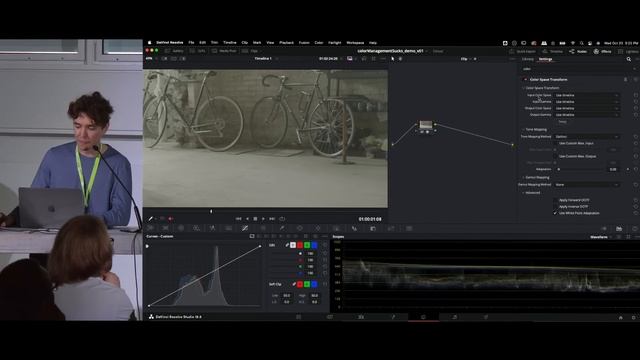This screenshot has width=640, height=360.
Task: Select the Qualifier eyedropper palette icon
Action: pos(282,228)
